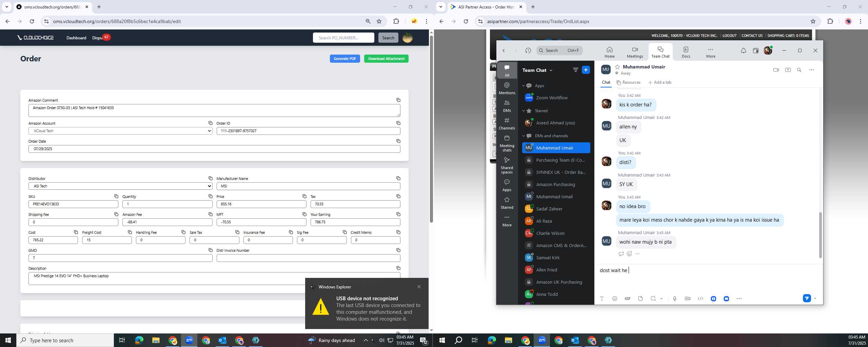Click the OMS page vertical scrollbar
The height and width of the screenshot is (347, 868).
431,129
